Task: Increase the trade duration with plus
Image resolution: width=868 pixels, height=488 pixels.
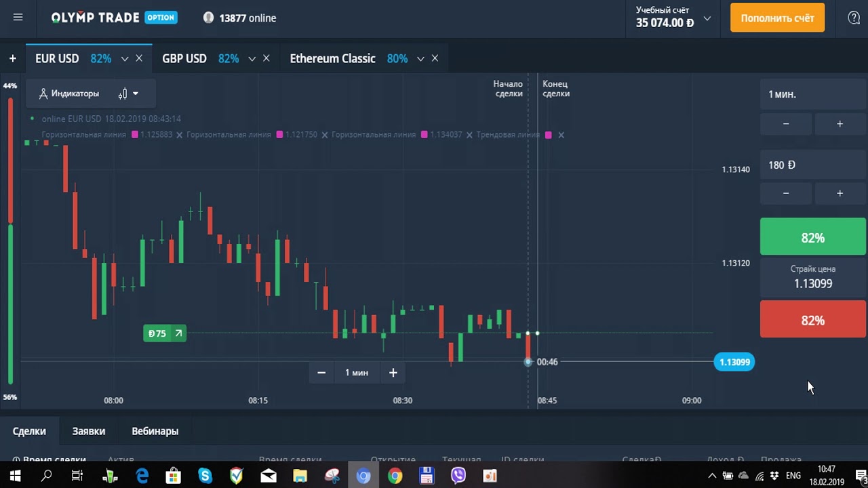Action: [x=840, y=123]
